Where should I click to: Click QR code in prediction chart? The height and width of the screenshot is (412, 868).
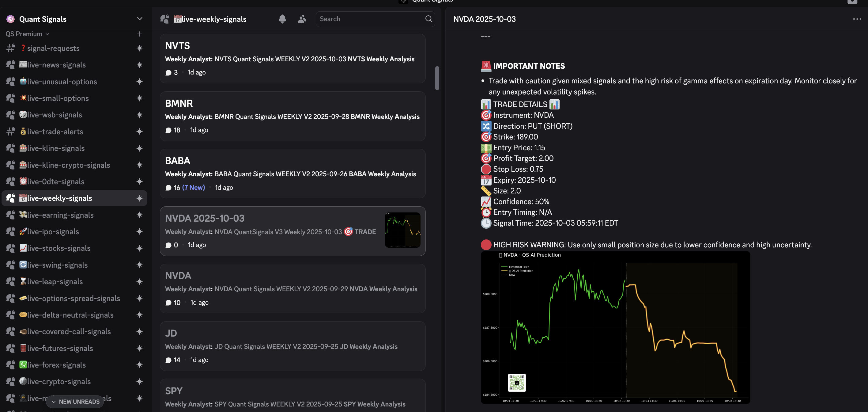click(517, 382)
